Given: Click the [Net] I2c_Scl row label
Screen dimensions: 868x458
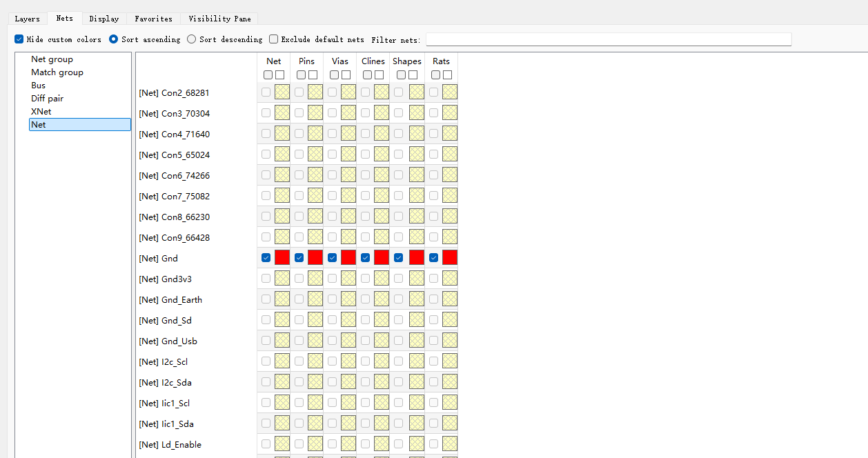Looking at the screenshot, I should [163, 362].
